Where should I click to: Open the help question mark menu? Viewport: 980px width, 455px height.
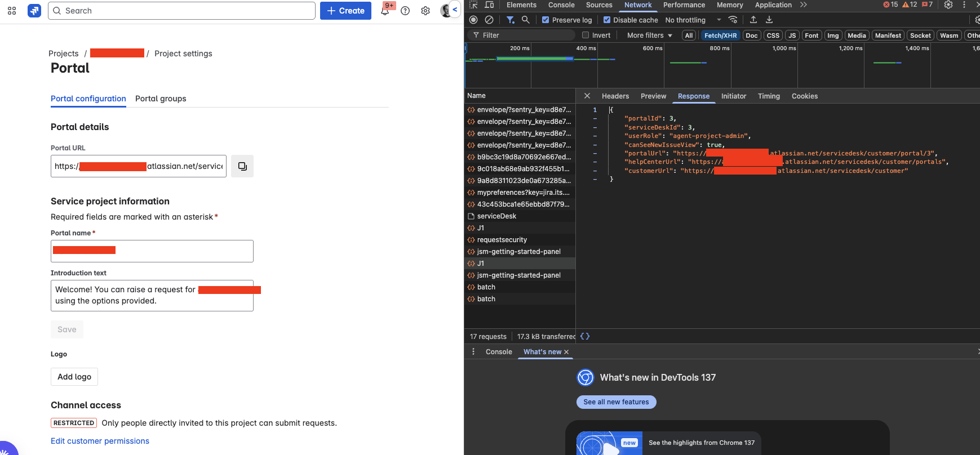405,11
